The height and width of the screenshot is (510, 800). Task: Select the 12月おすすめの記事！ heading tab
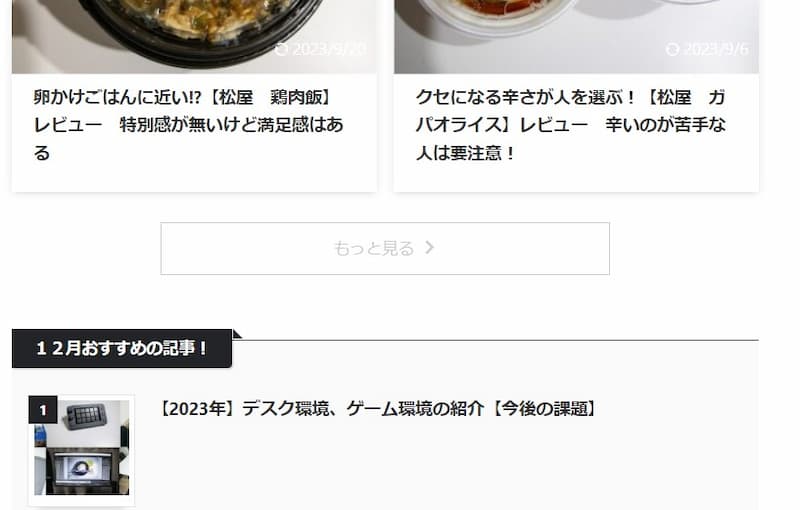tap(122, 348)
